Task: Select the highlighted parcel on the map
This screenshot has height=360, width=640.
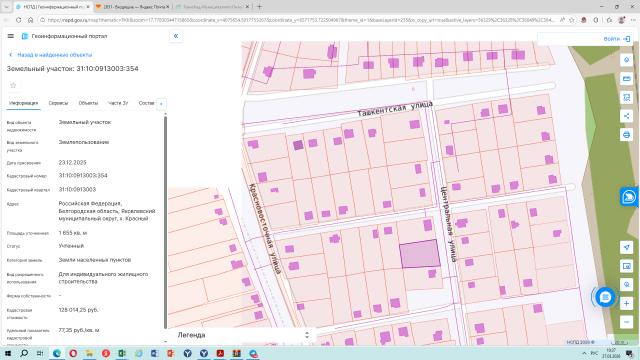Action: pos(419,254)
